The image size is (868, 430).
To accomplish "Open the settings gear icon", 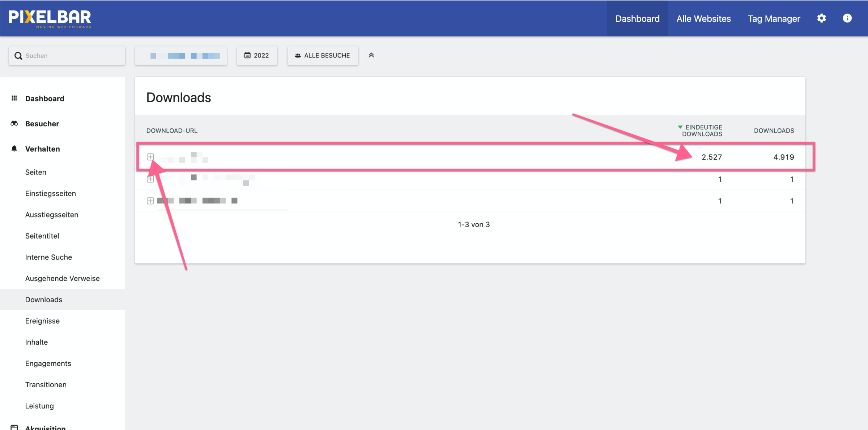I will (x=821, y=18).
